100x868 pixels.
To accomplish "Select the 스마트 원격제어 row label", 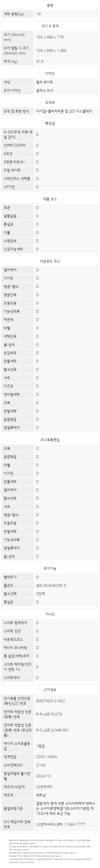I will (15, 623).
